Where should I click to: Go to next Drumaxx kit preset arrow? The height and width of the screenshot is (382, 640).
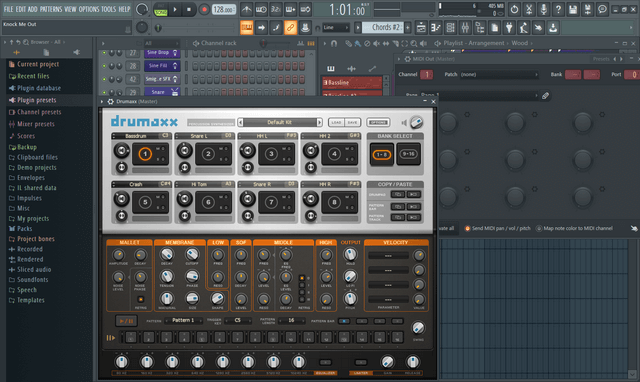pyautogui.click(x=320, y=122)
